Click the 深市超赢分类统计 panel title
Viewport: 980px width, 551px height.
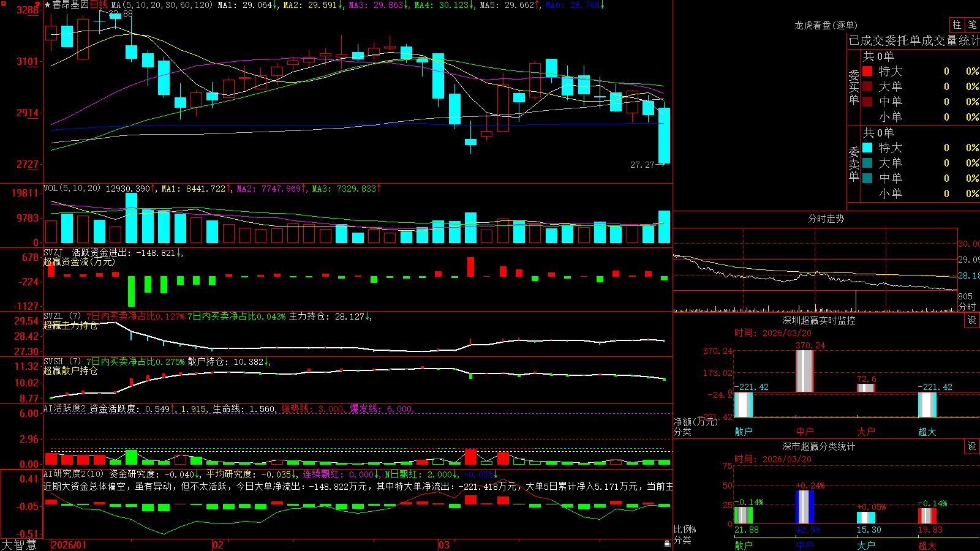pos(819,446)
